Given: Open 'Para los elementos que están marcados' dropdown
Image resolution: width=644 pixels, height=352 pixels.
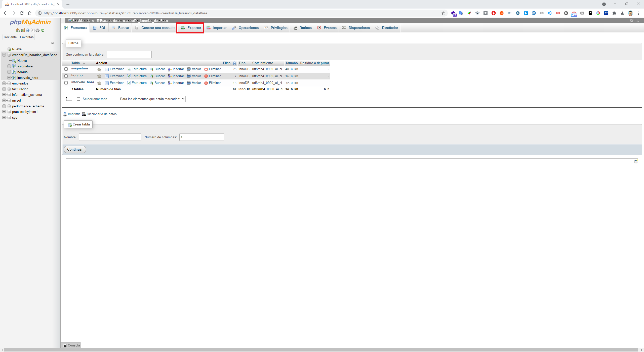Looking at the screenshot, I should (152, 99).
